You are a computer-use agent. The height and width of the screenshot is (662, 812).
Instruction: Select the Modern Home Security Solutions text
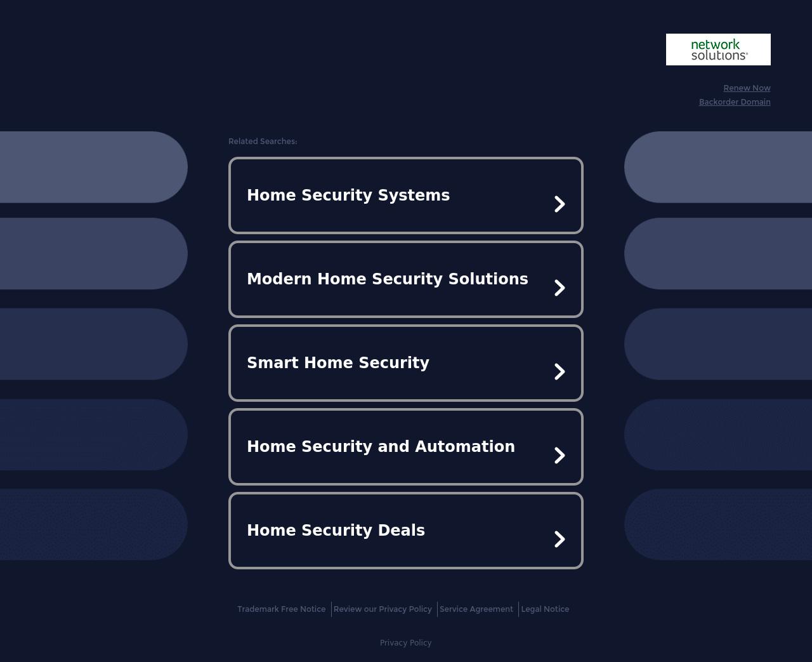[387, 279]
